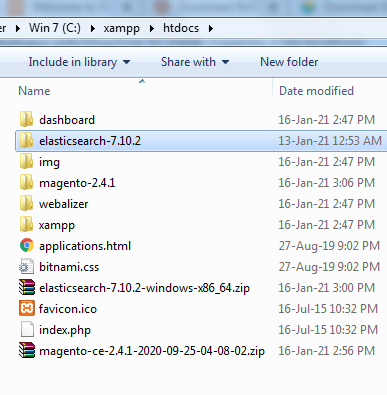Expand breadcrumb arrow after htdocs
387x395 pixels.
coord(211,28)
